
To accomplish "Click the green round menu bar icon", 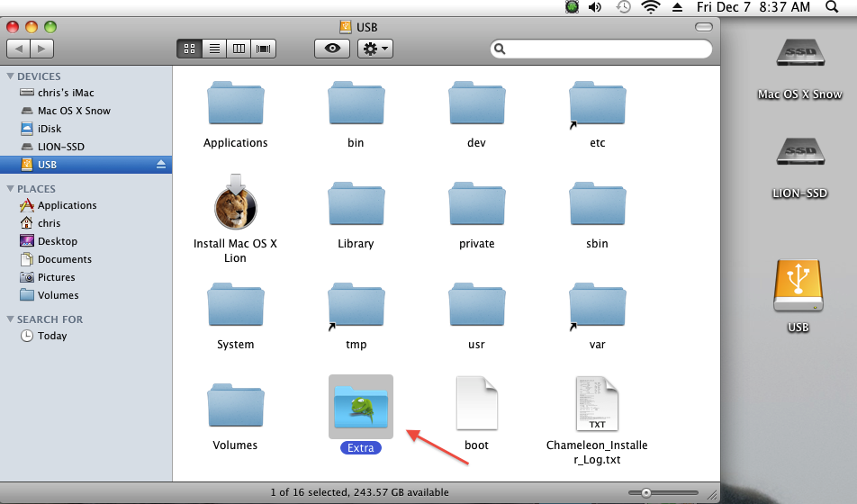I will (x=572, y=7).
